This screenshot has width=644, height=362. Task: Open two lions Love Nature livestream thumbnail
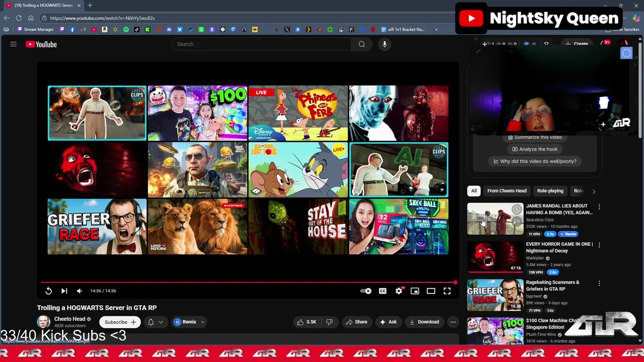tap(197, 227)
